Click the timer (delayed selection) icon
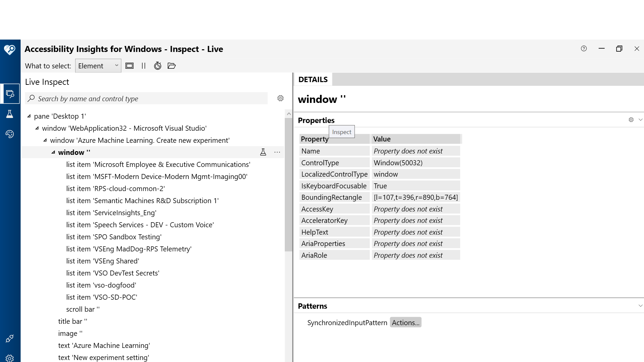The width and height of the screenshot is (644, 362). (x=157, y=66)
